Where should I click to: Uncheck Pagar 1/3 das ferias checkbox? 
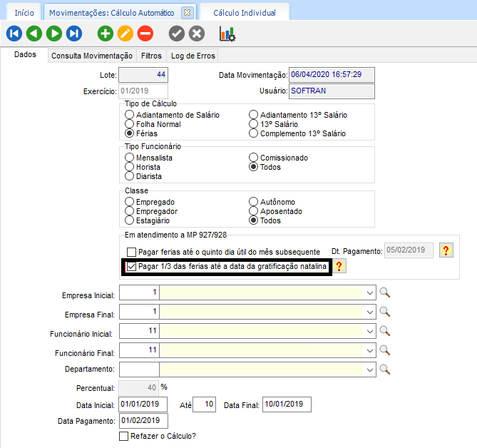click(131, 267)
